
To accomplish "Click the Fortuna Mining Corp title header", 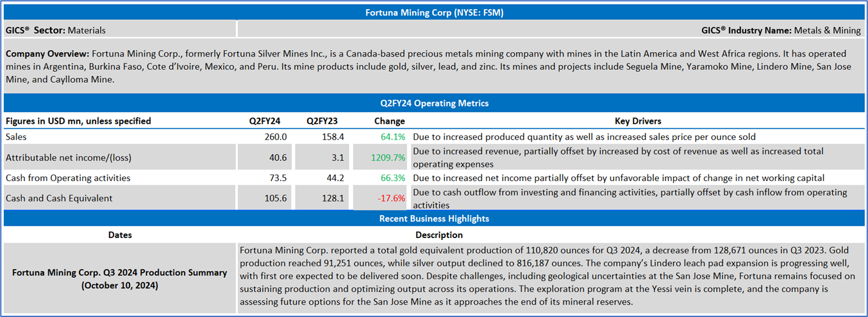I will pyautogui.click(x=434, y=12).
